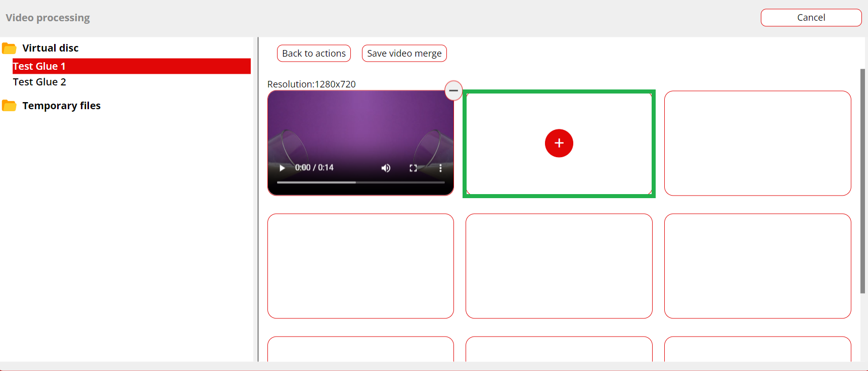Click the Back to actions button
868x371 pixels.
313,54
